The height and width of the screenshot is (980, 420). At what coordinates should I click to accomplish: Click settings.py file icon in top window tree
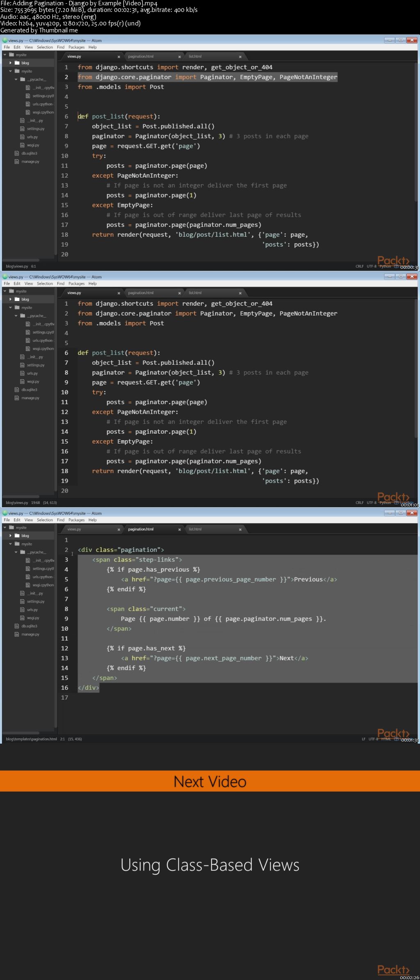tap(22, 129)
